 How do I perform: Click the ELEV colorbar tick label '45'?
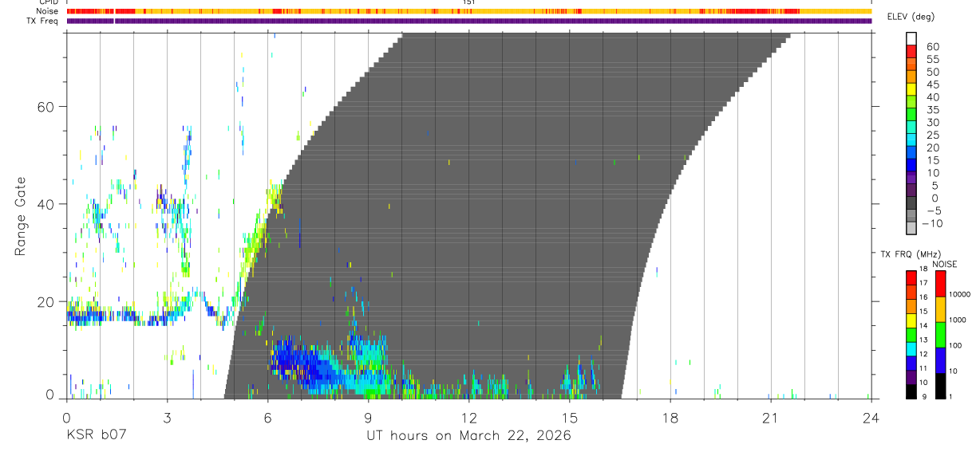pos(931,85)
